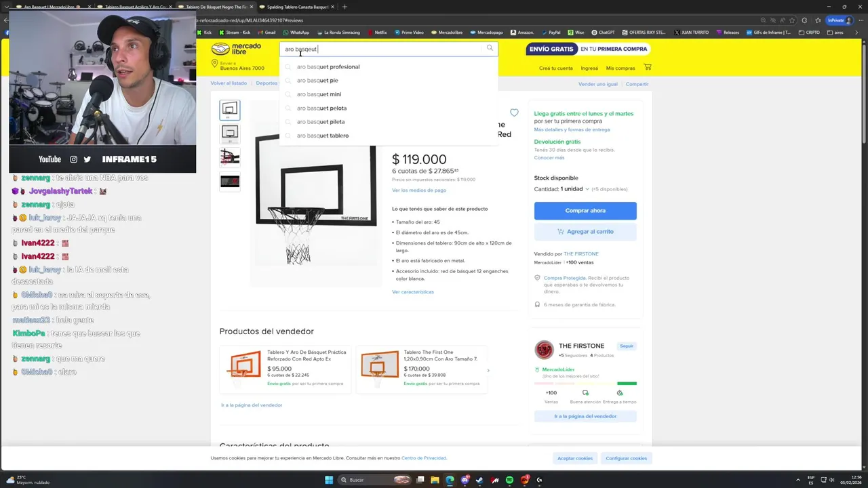This screenshot has width=868, height=488.
Task: Open the 'Mis compras' menu link
Action: click(x=620, y=68)
